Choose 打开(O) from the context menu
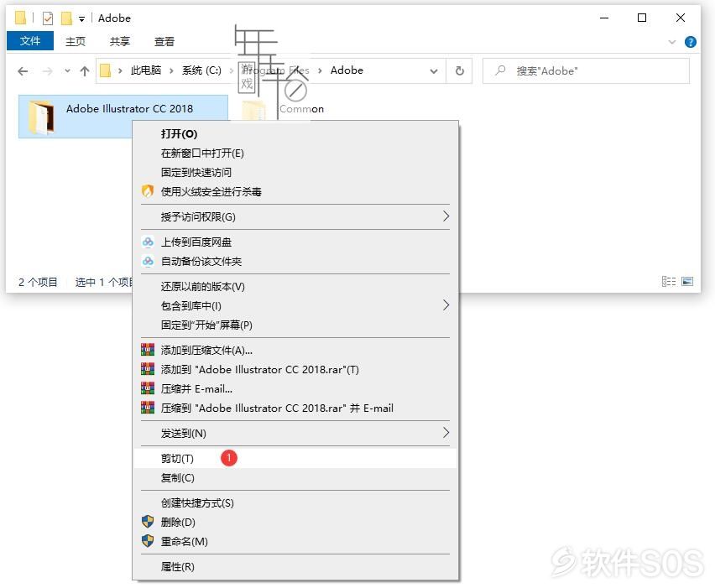Viewport: 715px width, 588px height. pos(295,134)
